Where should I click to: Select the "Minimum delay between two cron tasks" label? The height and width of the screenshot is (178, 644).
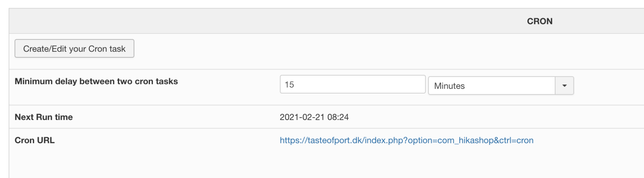pos(96,81)
